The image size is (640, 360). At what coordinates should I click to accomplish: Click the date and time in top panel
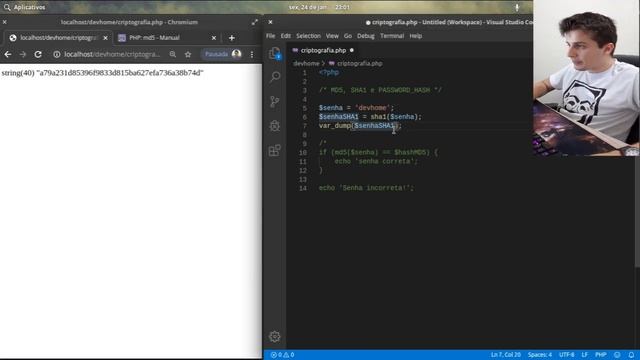(319, 7)
